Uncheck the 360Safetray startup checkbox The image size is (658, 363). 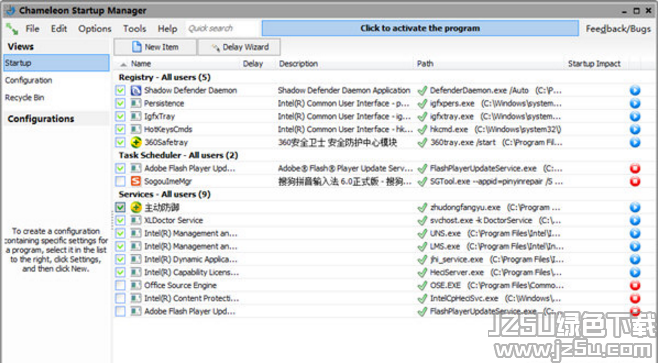120,142
